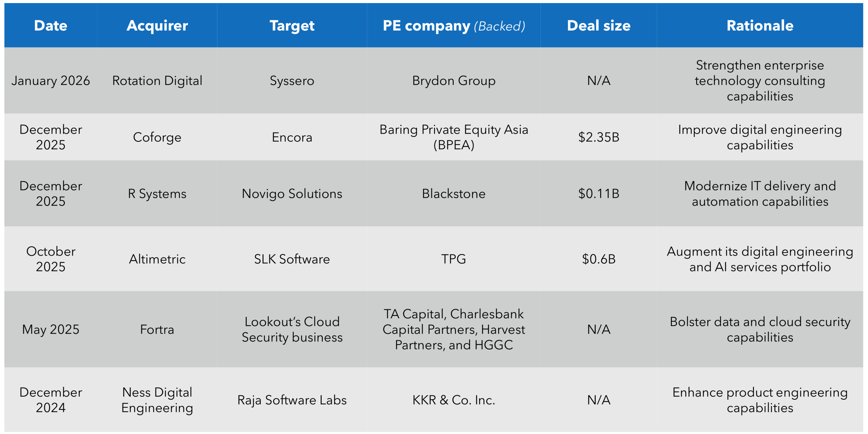Select the Blackstone PE company cell
The height and width of the screenshot is (434, 868).
(x=454, y=194)
